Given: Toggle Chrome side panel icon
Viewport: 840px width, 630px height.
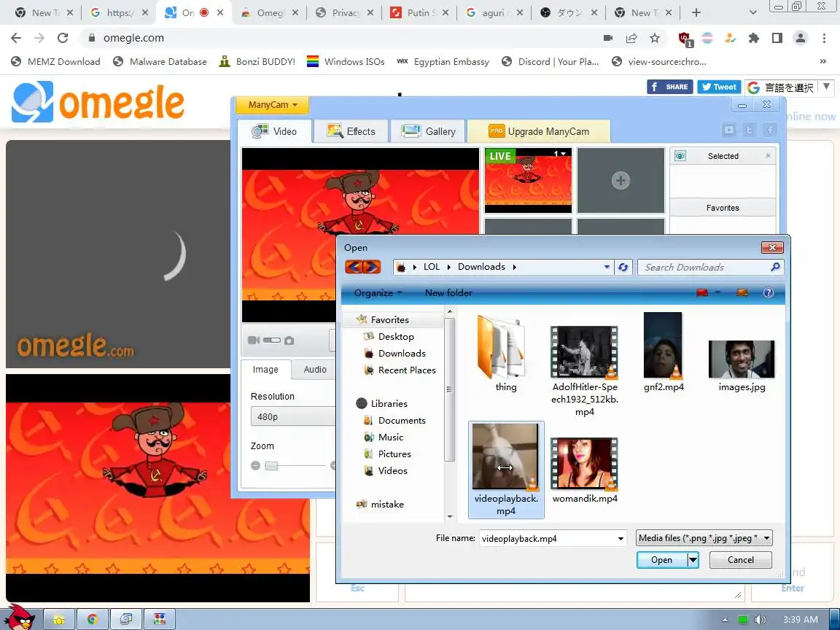Looking at the screenshot, I should pyautogui.click(x=777, y=38).
